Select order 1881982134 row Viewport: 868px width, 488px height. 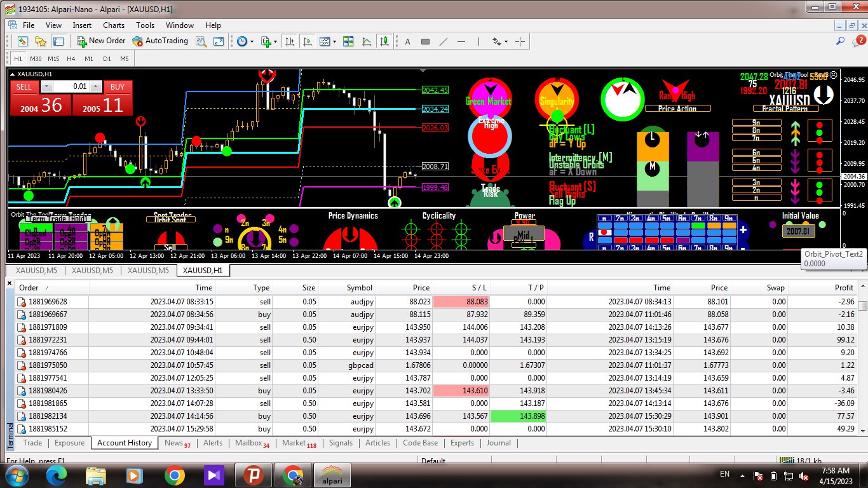tap(436, 416)
